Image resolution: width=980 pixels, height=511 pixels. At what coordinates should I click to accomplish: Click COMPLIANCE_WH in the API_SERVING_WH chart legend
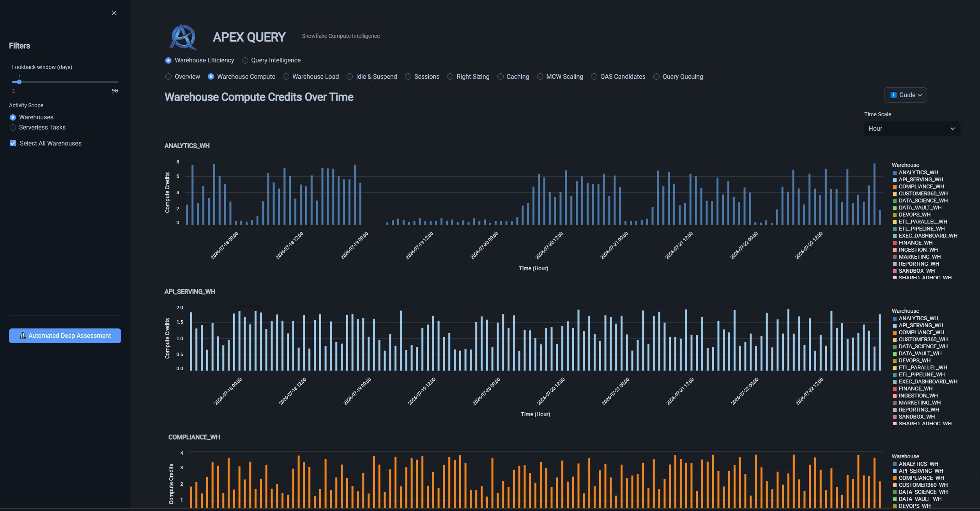[x=918, y=332]
